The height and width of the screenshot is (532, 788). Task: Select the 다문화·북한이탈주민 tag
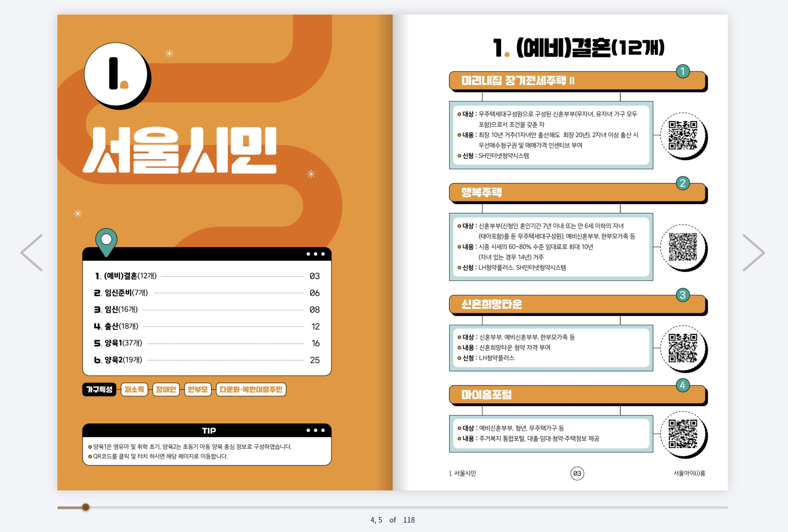251,389
